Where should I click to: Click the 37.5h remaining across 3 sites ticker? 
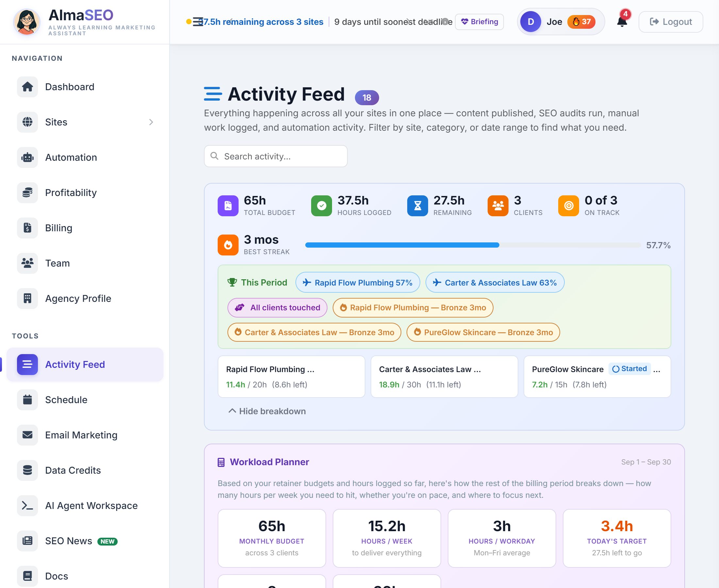[261, 22]
